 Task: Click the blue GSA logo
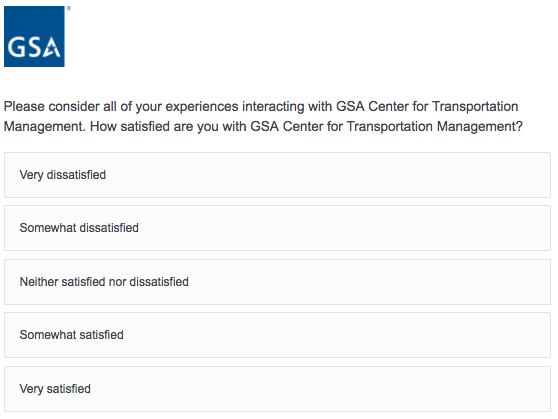34,36
